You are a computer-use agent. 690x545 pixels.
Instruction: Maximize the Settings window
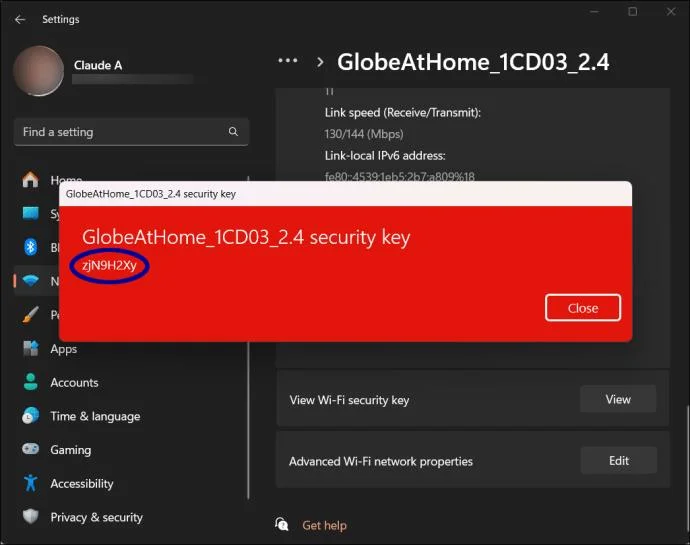632,12
